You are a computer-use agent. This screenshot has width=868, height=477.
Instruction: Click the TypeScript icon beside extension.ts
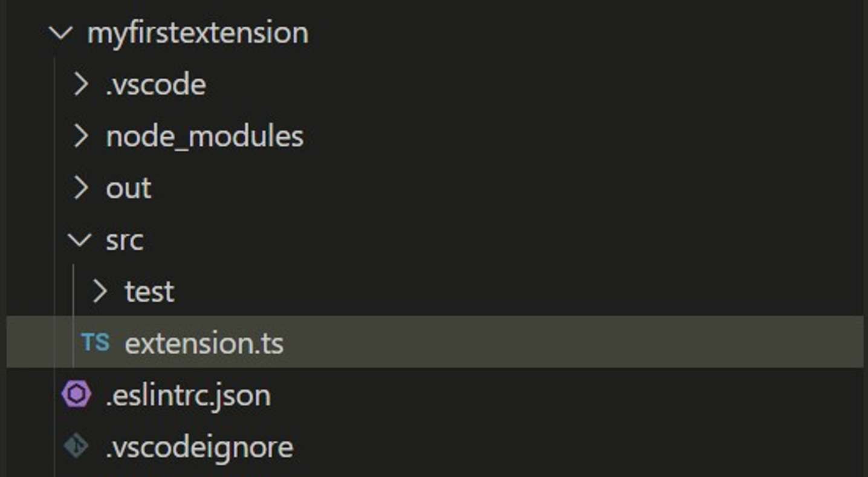coord(95,342)
